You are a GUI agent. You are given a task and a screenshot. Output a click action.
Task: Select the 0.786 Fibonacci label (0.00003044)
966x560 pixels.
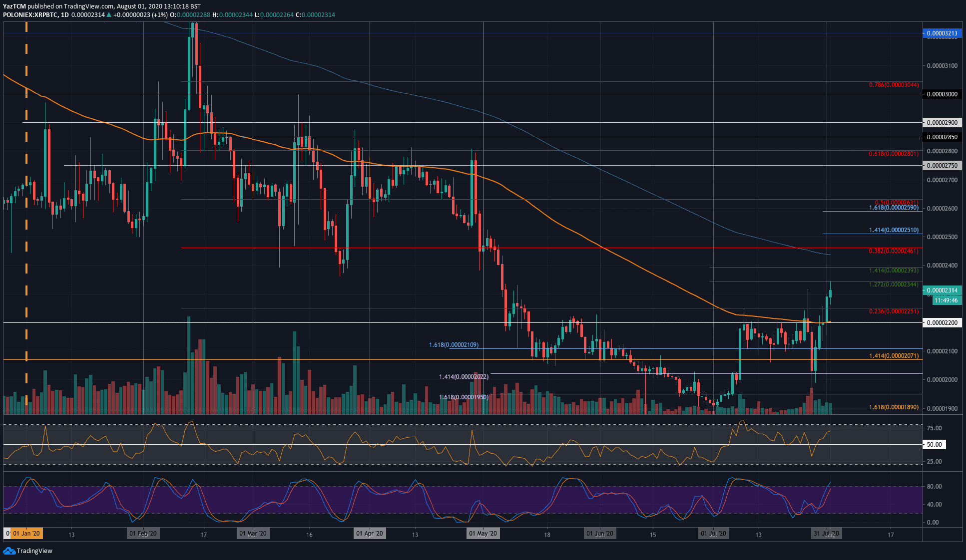pos(894,85)
